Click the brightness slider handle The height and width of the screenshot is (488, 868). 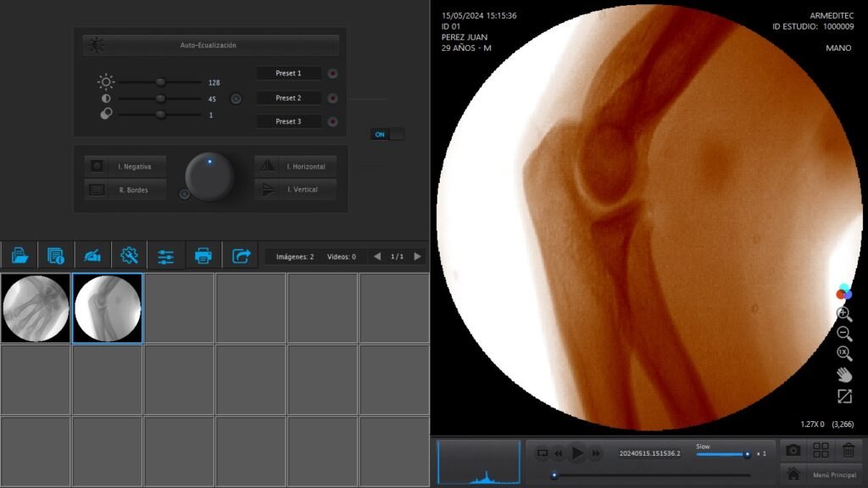pyautogui.click(x=160, y=82)
